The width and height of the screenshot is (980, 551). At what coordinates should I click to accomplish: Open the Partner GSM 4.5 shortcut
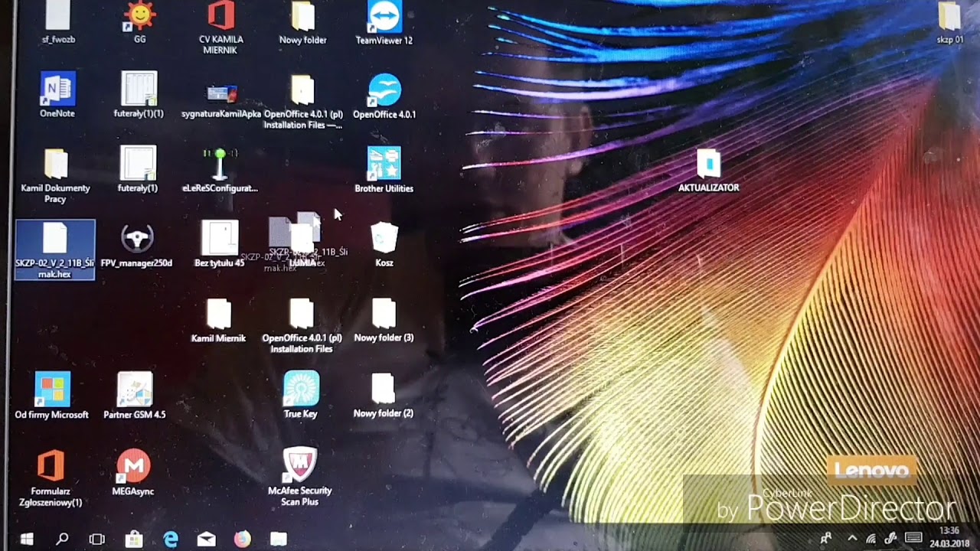pyautogui.click(x=135, y=396)
